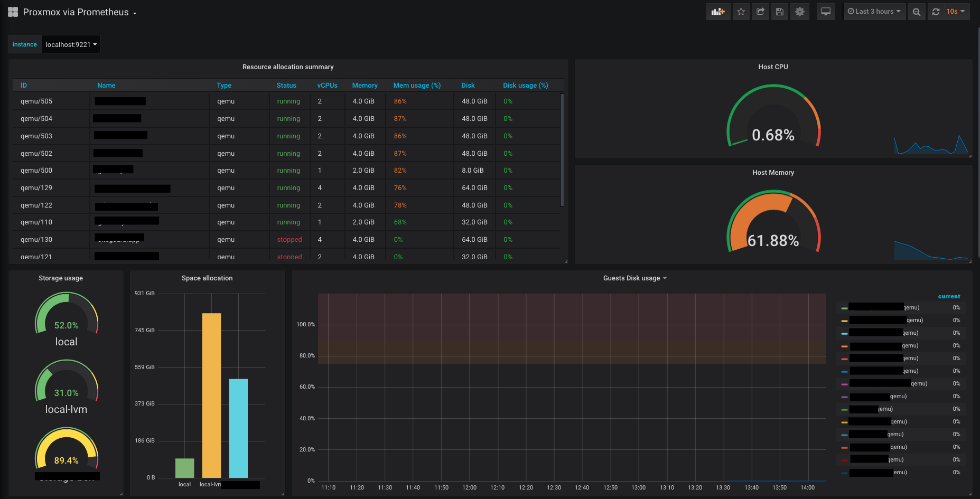980x499 pixels.
Task: Open the 10s refresh interval dropdown
Action: point(956,12)
